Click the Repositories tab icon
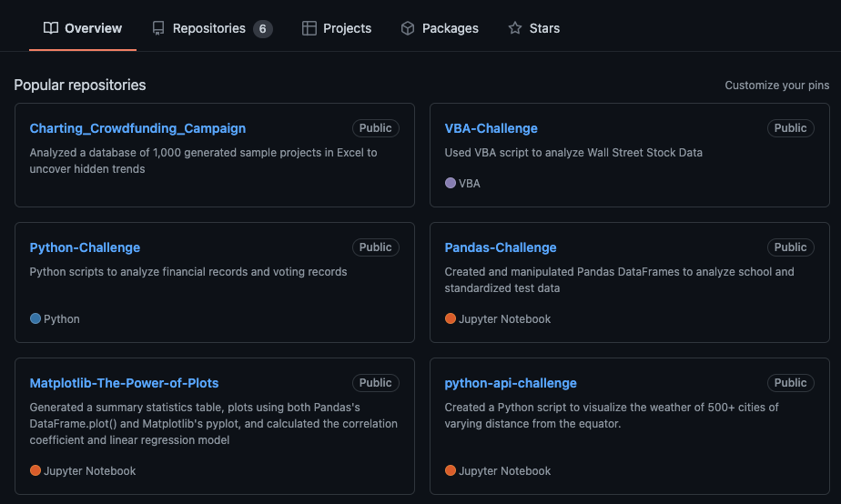This screenshot has height=504, width=841. point(158,28)
